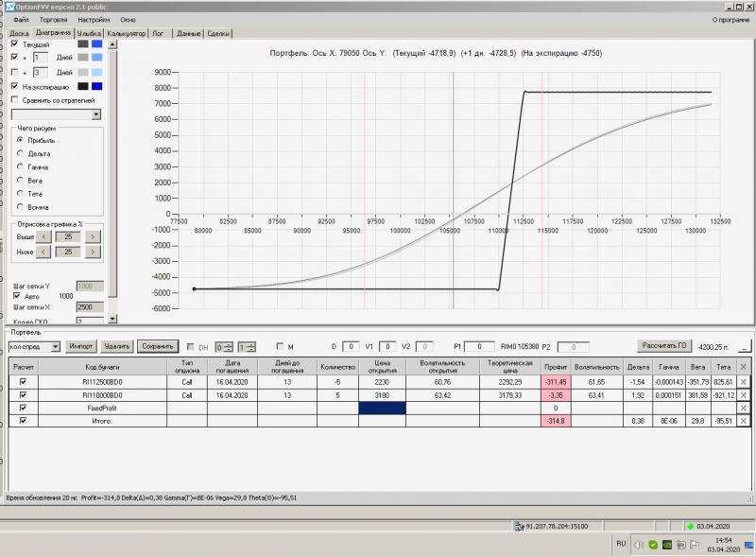Image resolution: width=756 pixels, height=557 pixels.
Task: Switch to the Данные tab
Action: pos(188,33)
